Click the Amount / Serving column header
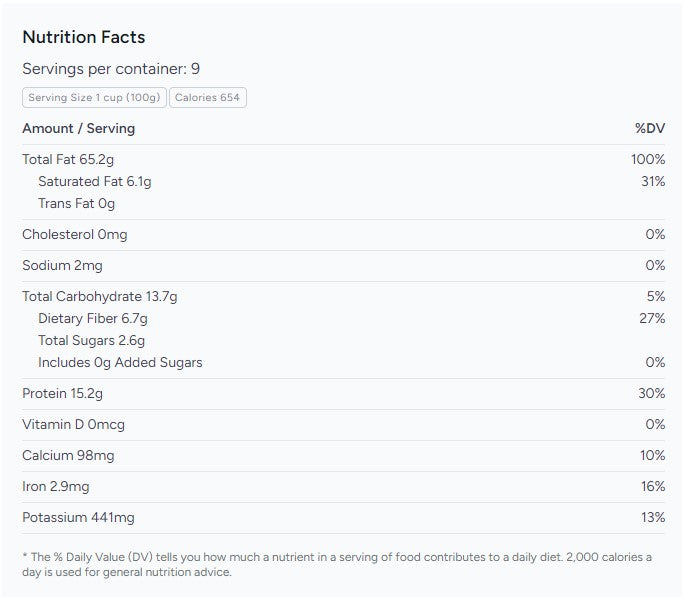This screenshot has width=682, height=597. 78,128
